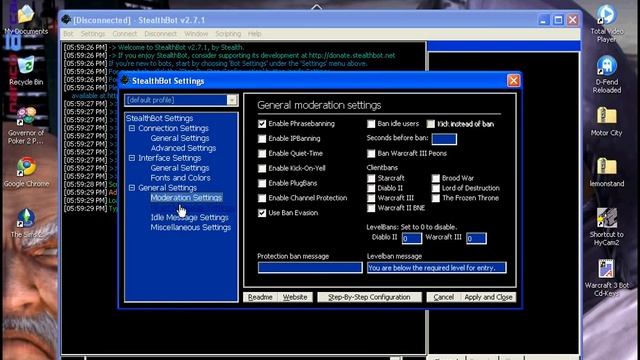Open Step-By-Step Configuration
640x360 pixels.
(369, 297)
